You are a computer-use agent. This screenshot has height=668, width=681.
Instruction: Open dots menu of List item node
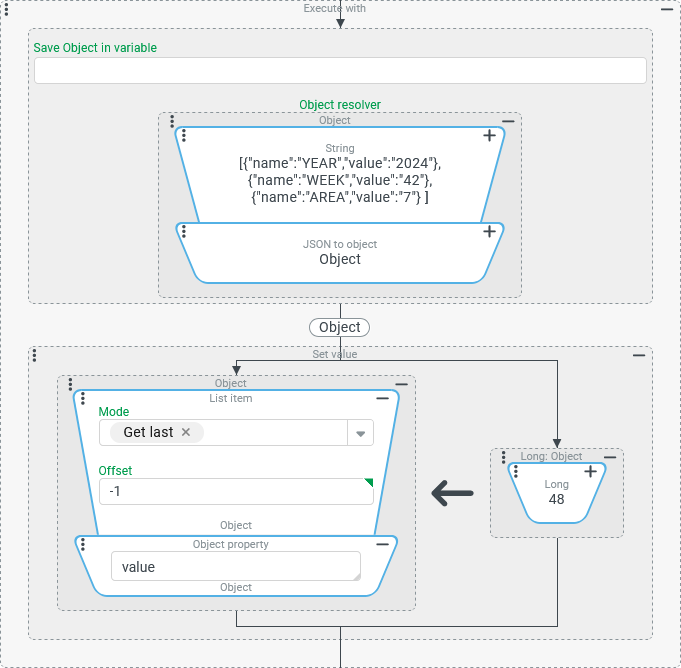(83, 398)
